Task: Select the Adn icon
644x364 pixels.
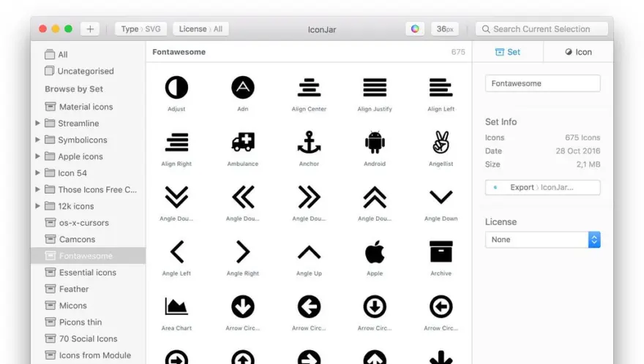Action: coord(243,88)
